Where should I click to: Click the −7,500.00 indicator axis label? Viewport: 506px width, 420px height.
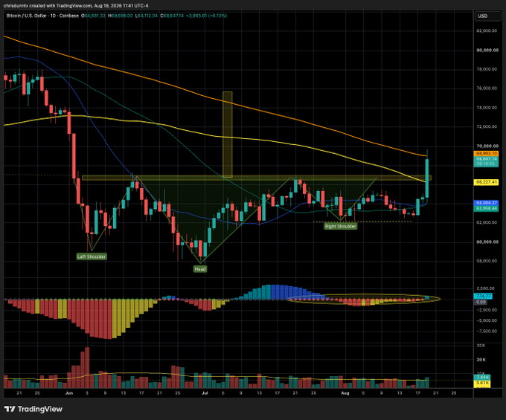[486, 332]
